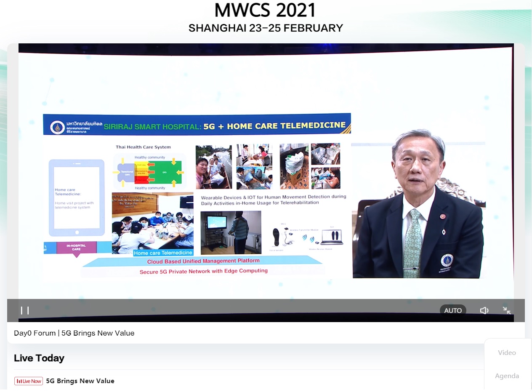532x392 pixels.
Task: Click the Live Today section heading
Action: [39, 358]
